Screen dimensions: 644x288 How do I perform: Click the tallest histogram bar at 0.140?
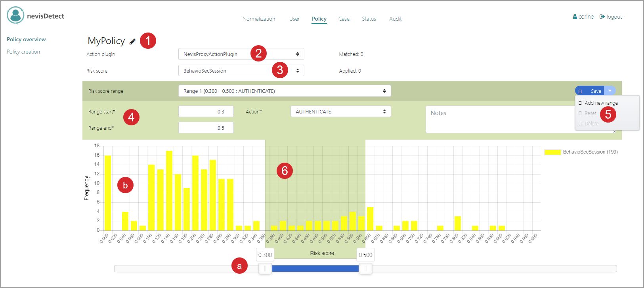click(169, 190)
